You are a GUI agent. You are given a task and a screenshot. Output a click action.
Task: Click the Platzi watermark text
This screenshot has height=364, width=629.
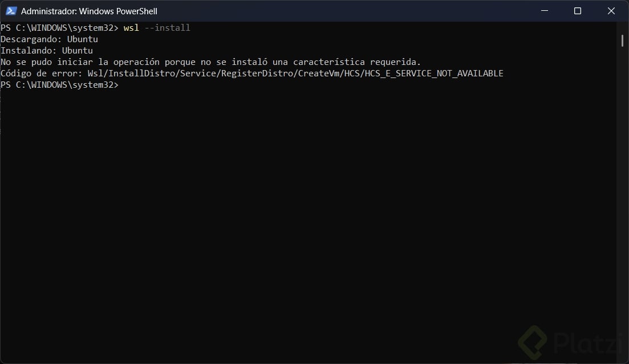coord(586,343)
